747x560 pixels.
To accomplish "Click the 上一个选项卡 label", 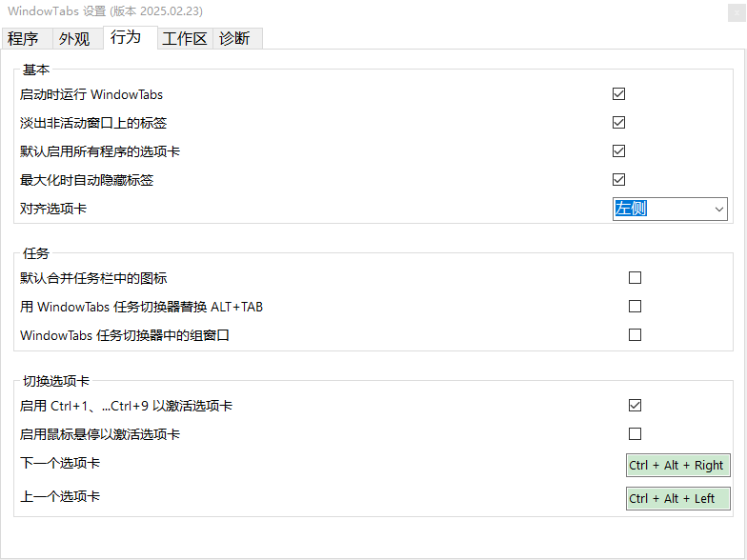I will (x=60, y=496).
